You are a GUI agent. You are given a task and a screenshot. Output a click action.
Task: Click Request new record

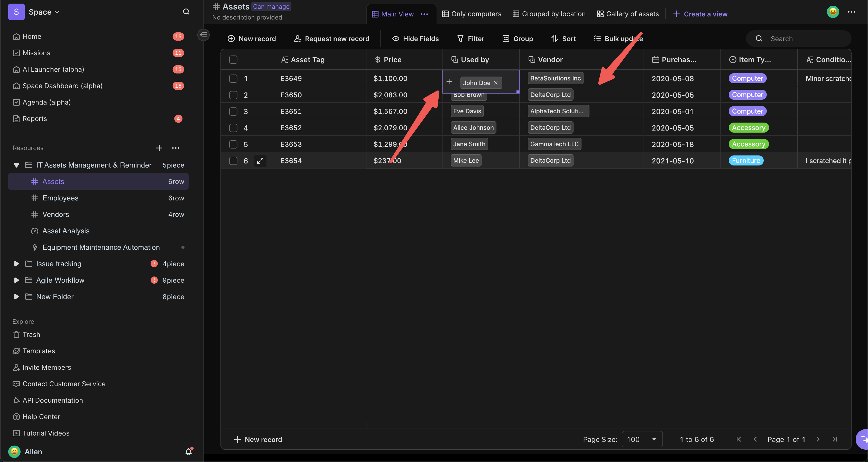point(331,39)
